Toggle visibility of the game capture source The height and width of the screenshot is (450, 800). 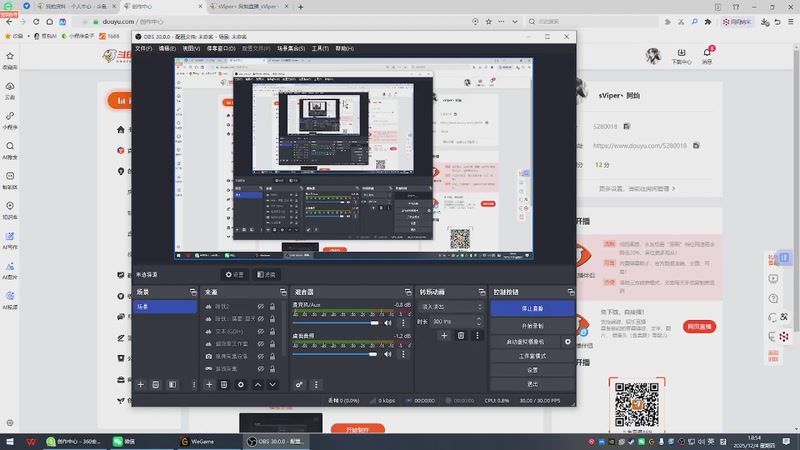pyautogui.click(x=261, y=368)
